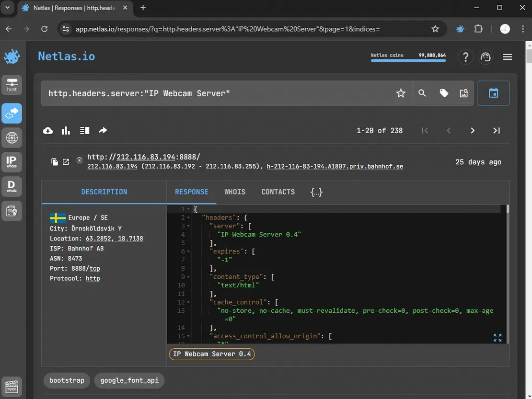
Task: Toggle the calendar date filter button
Action: pyautogui.click(x=493, y=93)
